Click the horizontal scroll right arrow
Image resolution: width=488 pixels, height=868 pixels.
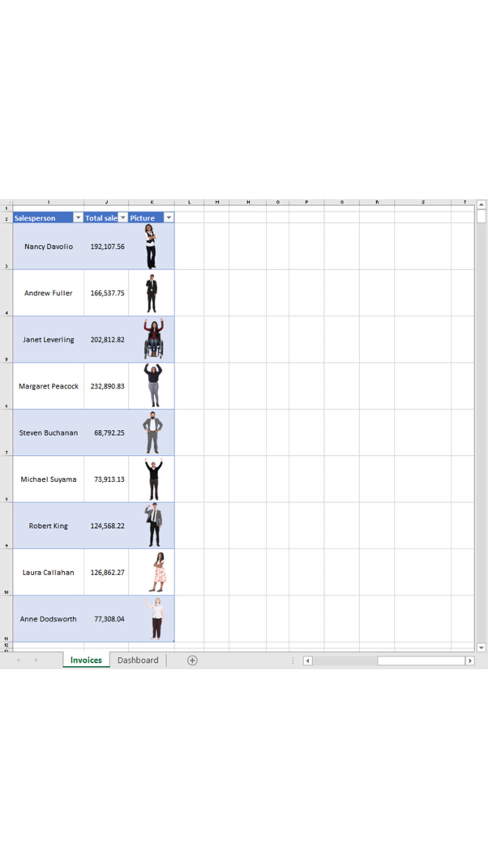click(470, 661)
